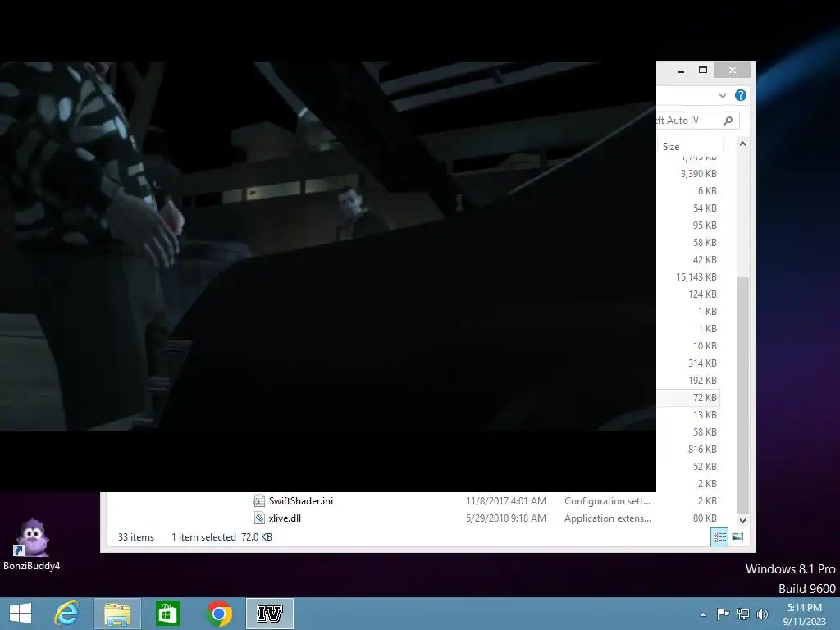Select the row sized 42 KB
840x630 pixels.
click(x=705, y=260)
